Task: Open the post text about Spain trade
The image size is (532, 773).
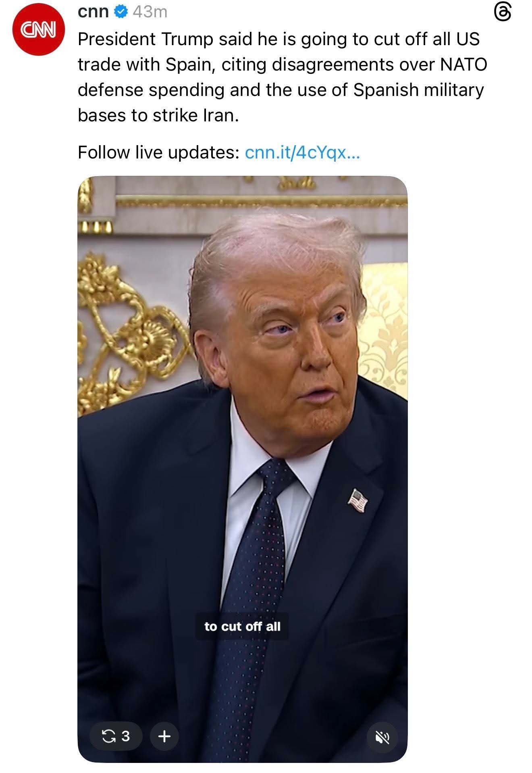Action: (282, 77)
